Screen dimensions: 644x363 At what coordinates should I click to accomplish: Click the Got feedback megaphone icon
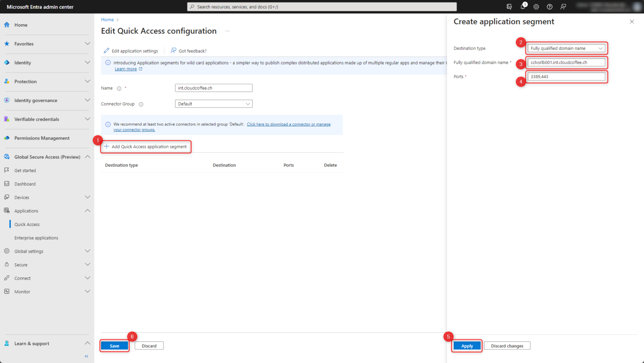(x=173, y=50)
